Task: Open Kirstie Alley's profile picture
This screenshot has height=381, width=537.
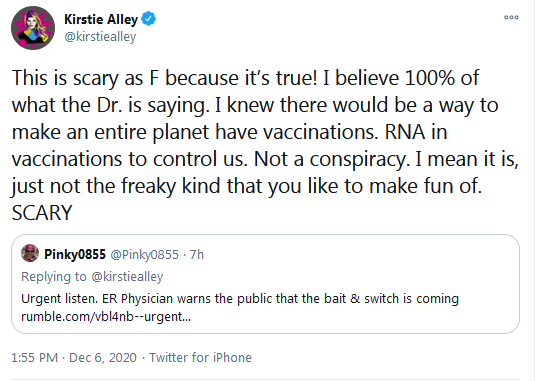Action: [33, 28]
